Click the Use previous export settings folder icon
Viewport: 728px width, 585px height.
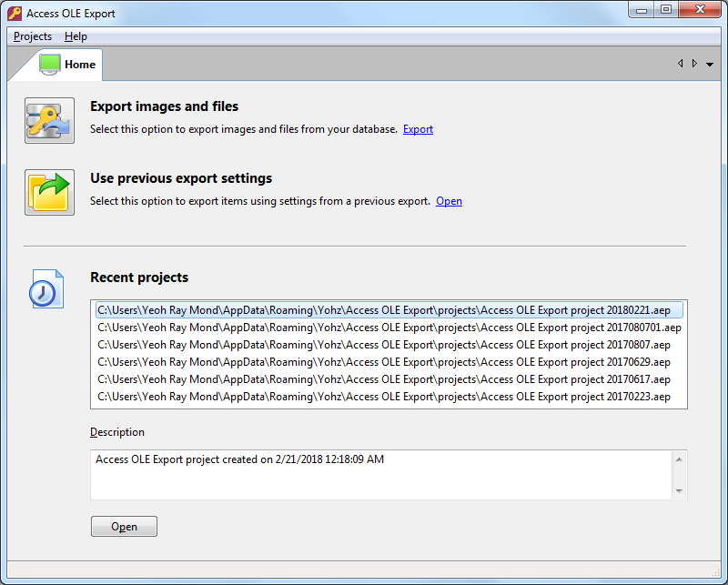[x=49, y=192]
